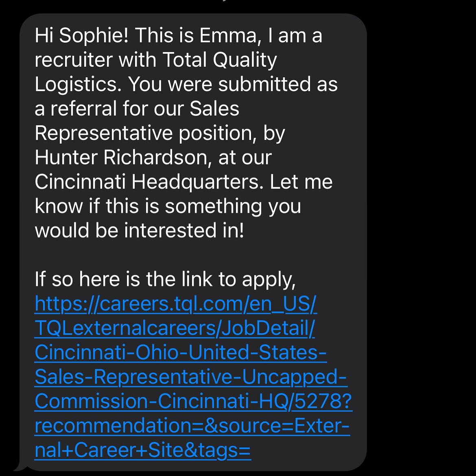
Task: Click the word "Logistics" in the message
Action: [78, 84]
